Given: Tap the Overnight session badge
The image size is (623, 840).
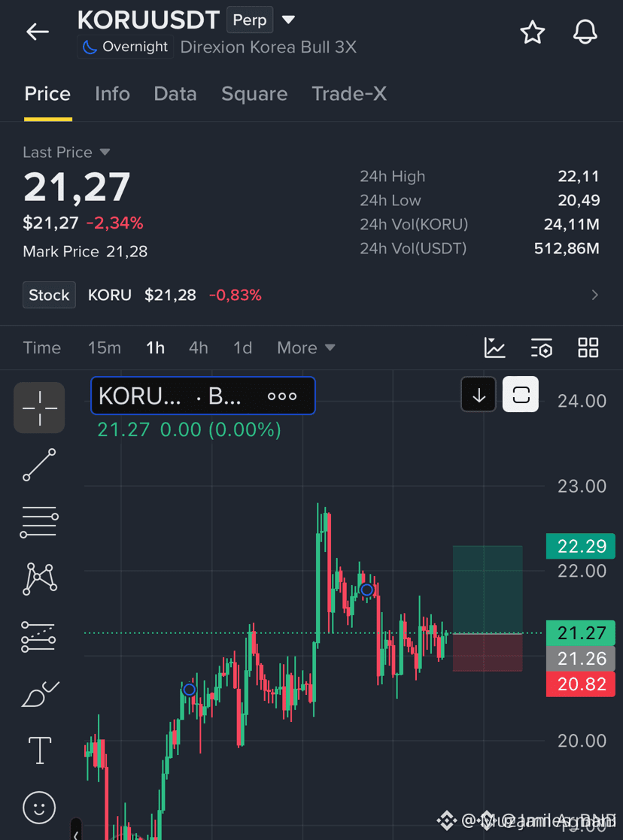Looking at the screenshot, I should click(x=125, y=47).
